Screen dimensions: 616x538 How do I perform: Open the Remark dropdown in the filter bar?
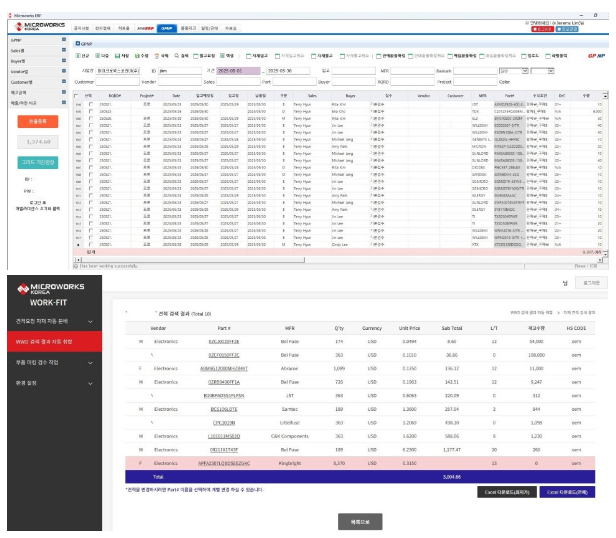tap(512, 71)
